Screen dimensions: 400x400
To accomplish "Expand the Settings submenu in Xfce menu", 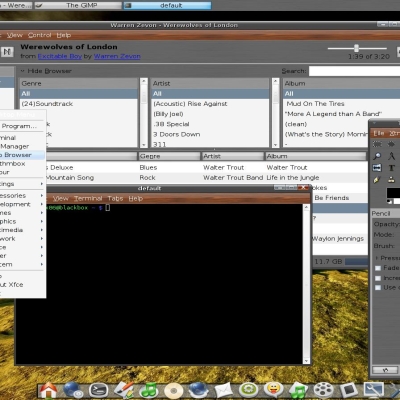I will [x=22, y=184].
